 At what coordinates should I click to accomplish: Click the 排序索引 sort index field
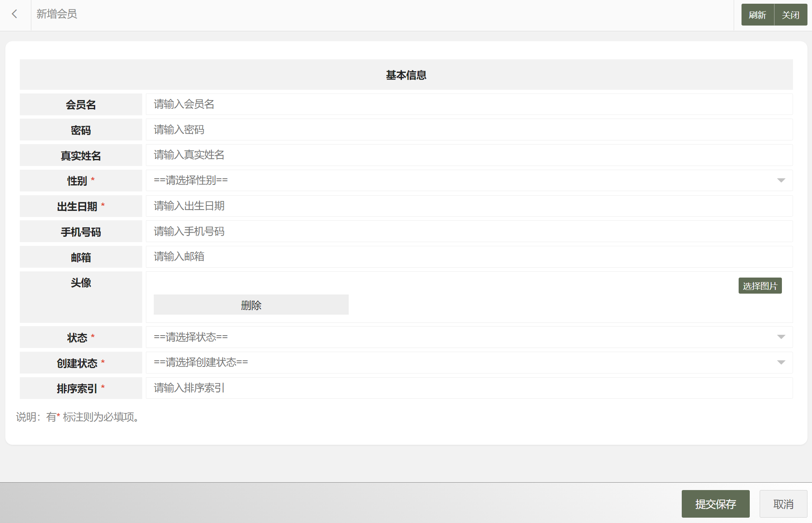point(469,388)
